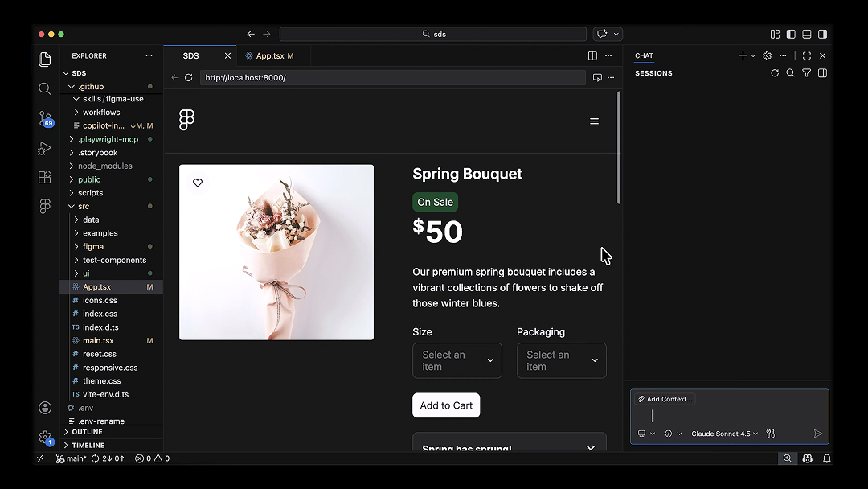Screen dimensions: 868x489
Task: Open the Figma extension in activity bar
Action: coord(45,207)
